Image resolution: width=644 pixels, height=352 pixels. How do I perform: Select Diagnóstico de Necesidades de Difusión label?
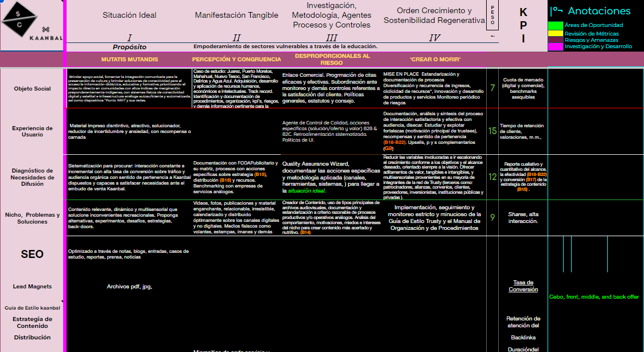tap(33, 177)
